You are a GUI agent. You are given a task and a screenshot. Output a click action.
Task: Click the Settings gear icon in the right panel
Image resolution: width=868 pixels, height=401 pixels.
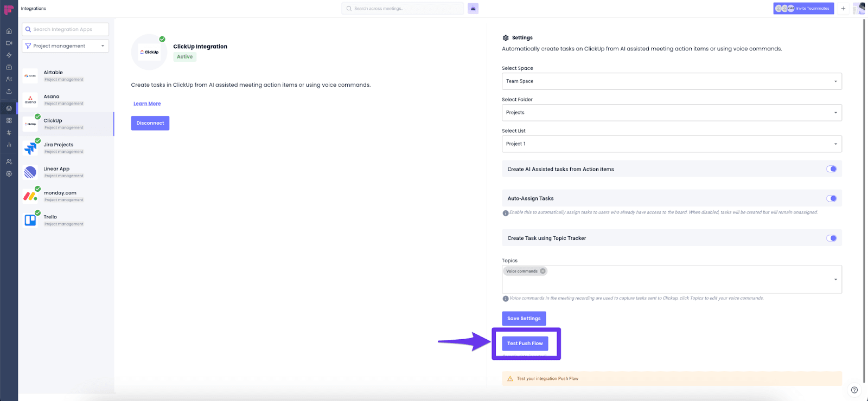click(x=506, y=38)
